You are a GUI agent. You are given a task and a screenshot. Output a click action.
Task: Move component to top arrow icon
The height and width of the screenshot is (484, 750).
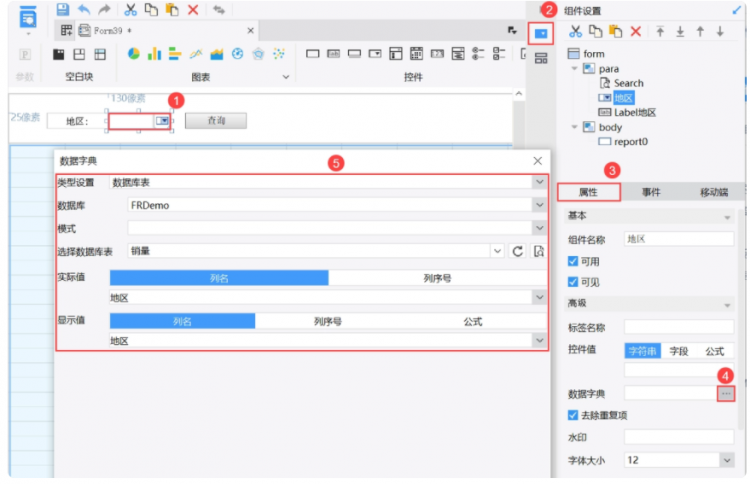coord(660,32)
